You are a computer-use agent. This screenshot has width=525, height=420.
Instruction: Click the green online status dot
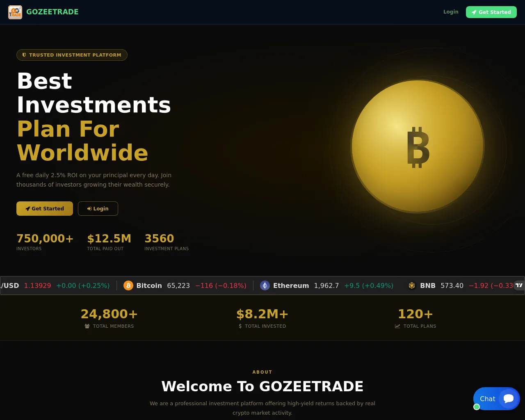pyautogui.click(x=477, y=407)
